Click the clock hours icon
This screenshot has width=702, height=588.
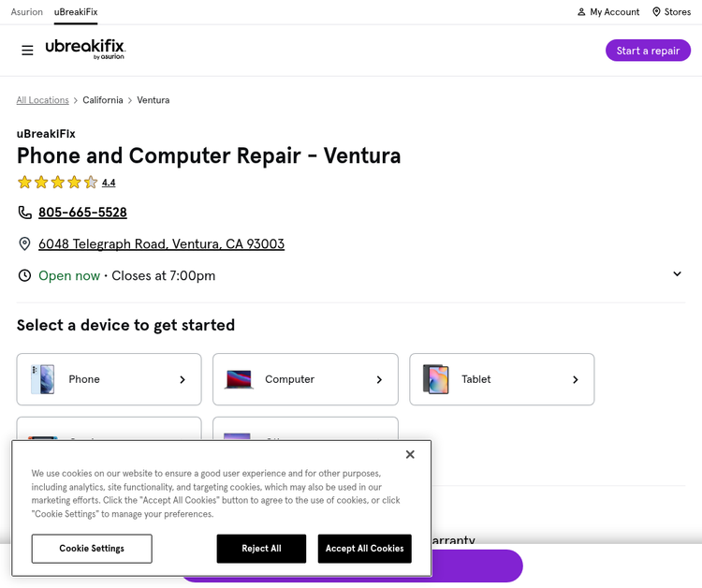point(24,275)
